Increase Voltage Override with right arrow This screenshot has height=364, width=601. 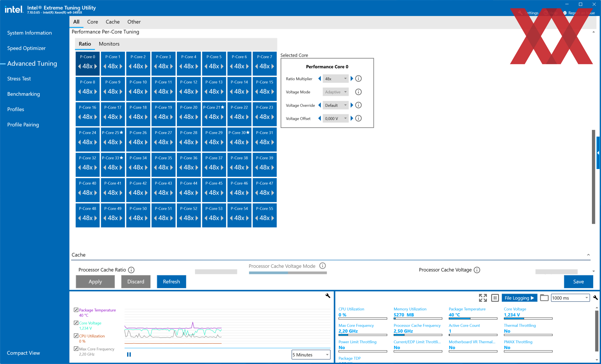352,105
